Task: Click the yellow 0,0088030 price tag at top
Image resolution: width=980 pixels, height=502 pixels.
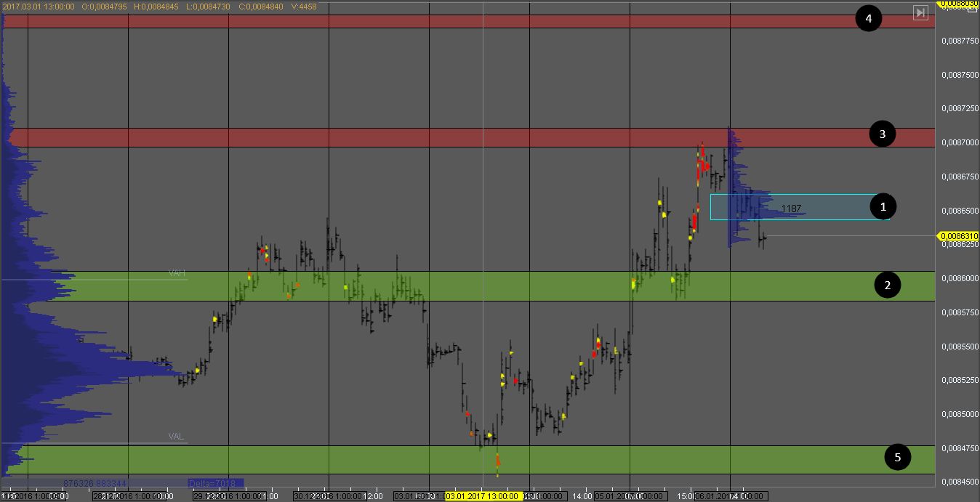Action: point(958,4)
